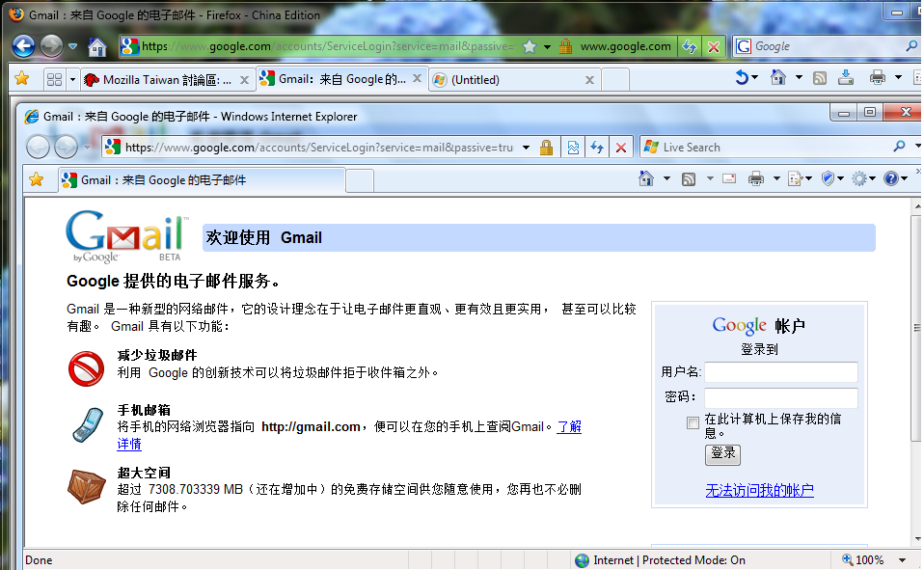The image size is (924, 570).
Task: Open dropdown beside Internet Explorer Home icon
Action: [666, 178]
